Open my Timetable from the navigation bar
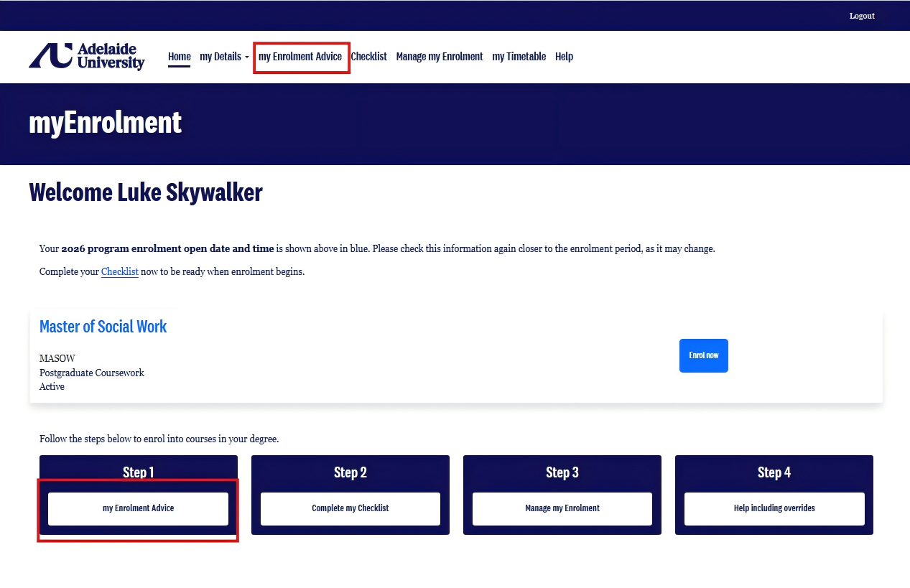The width and height of the screenshot is (910, 588). pos(519,57)
